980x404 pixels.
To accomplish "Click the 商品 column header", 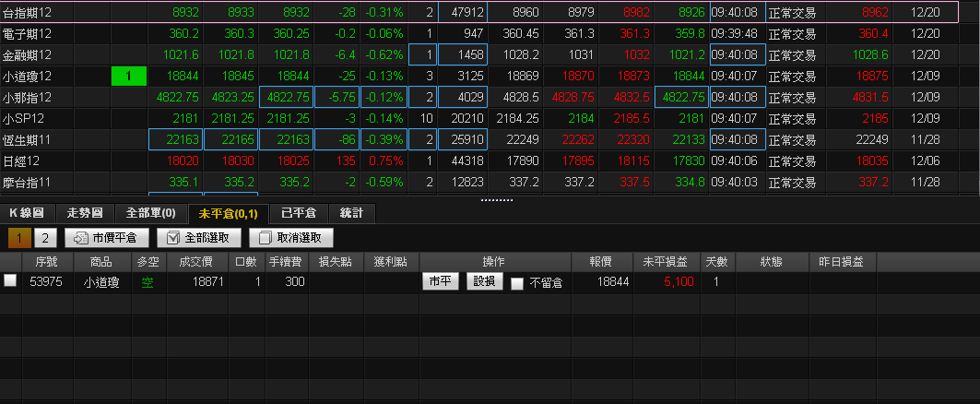I will click(101, 262).
